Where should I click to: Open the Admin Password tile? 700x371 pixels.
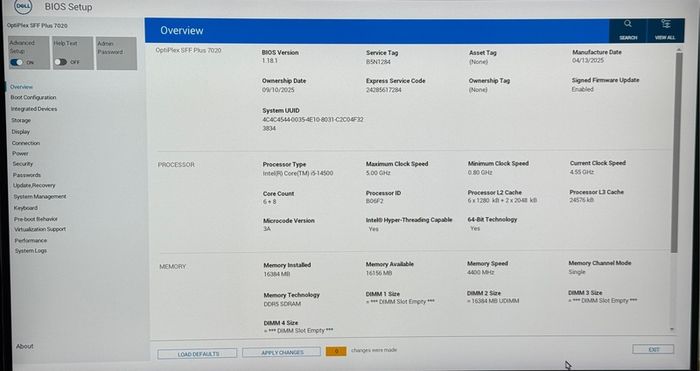[x=117, y=54]
